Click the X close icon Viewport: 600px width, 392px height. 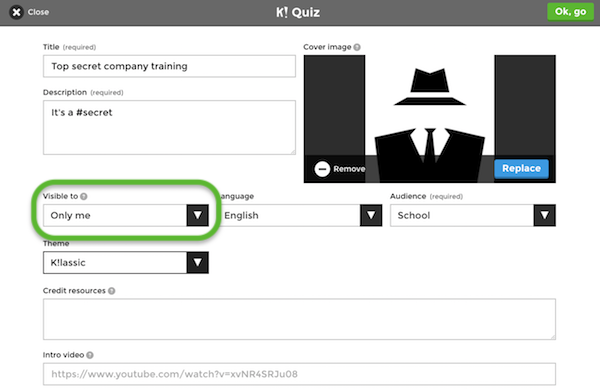point(16,12)
